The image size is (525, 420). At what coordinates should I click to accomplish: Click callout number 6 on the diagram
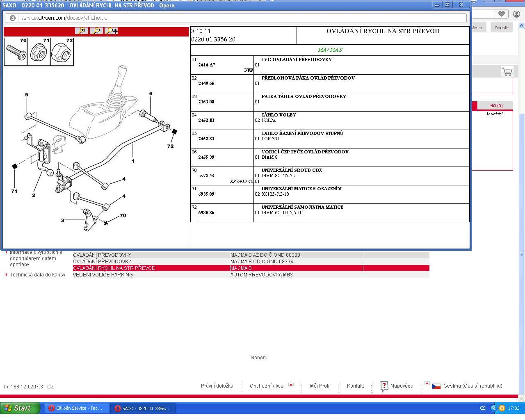pyautogui.click(x=151, y=94)
